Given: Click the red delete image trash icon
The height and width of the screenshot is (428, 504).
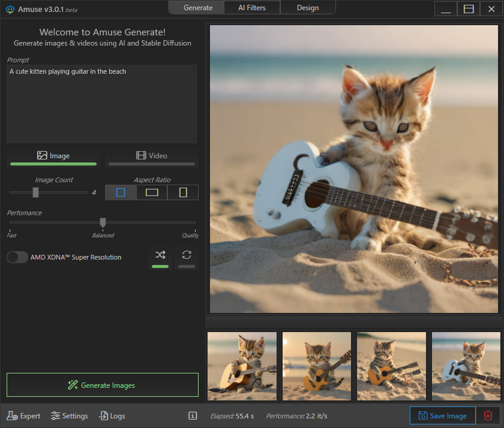Looking at the screenshot, I should click(x=488, y=415).
